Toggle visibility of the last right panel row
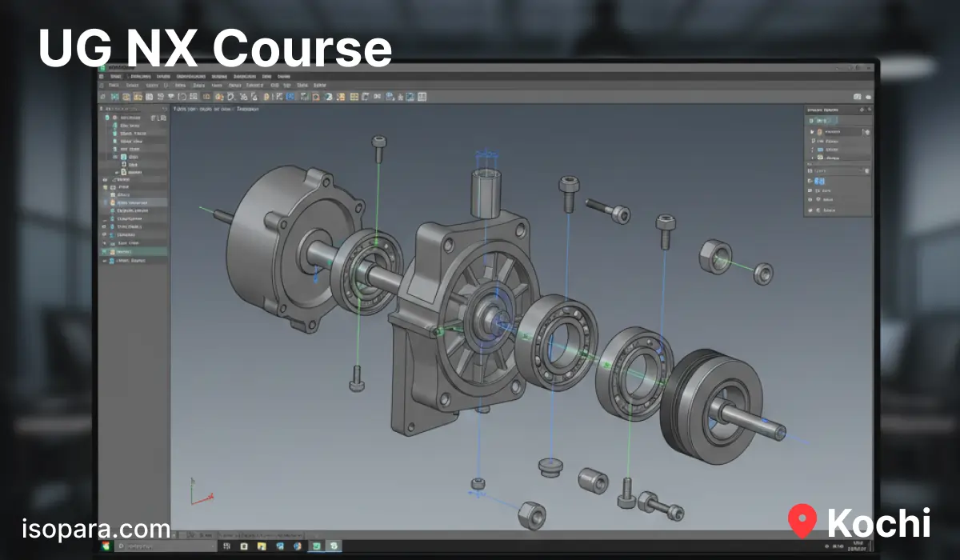This screenshot has width=960, height=560. pyautogui.click(x=810, y=210)
